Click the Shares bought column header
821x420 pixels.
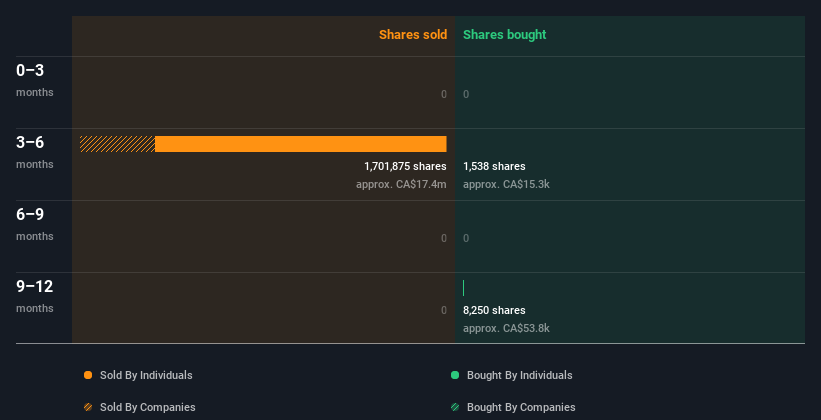pos(505,35)
